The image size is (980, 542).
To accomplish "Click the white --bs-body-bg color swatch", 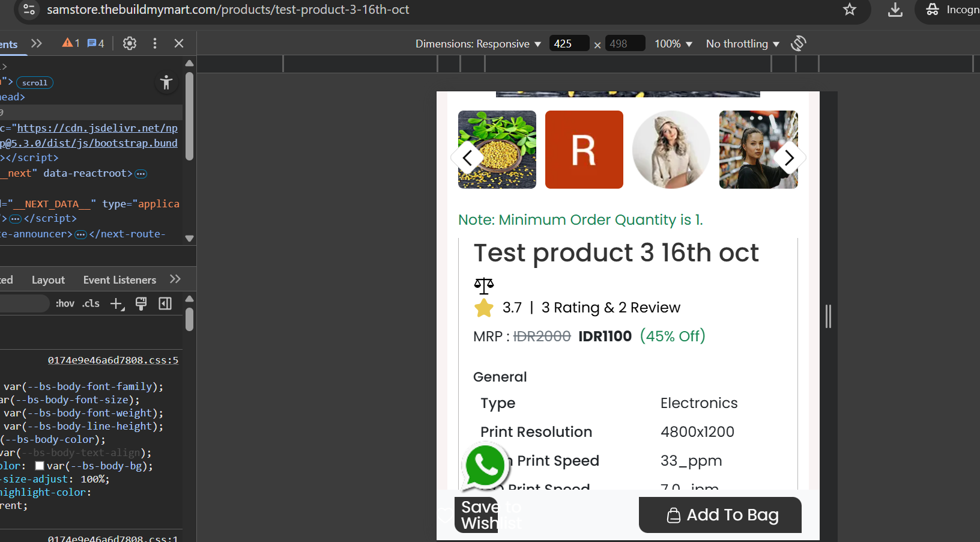I will pyautogui.click(x=40, y=466).
